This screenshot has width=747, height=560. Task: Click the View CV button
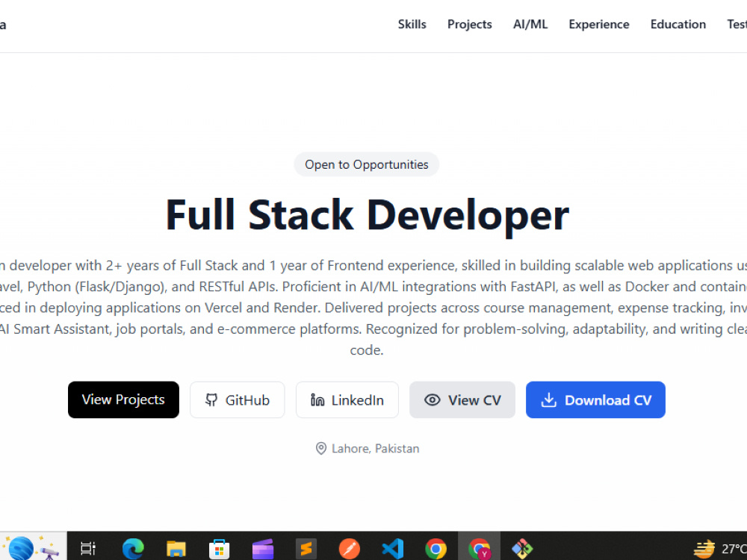pos(462,399)
